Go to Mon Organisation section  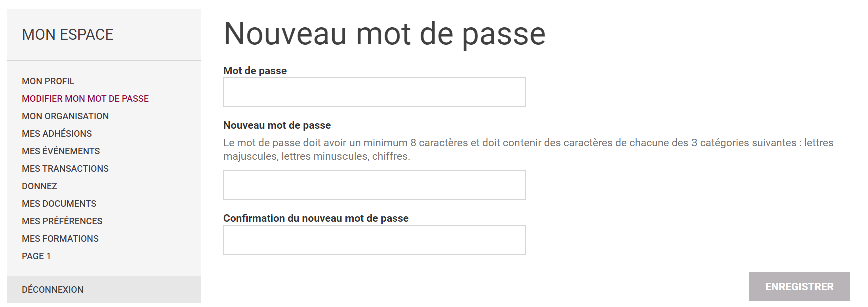pyautogui.click(x=65, y=116)
